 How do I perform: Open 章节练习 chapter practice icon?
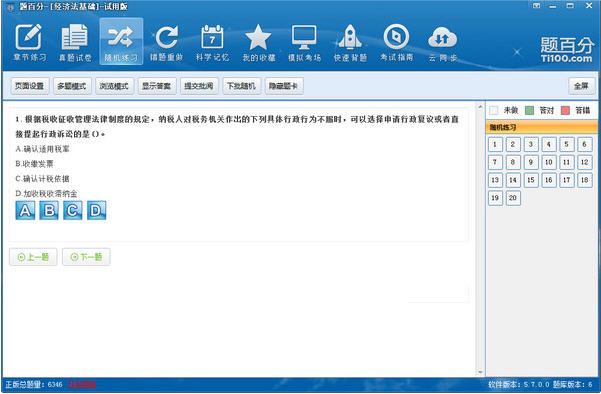(x=30, y=42)
